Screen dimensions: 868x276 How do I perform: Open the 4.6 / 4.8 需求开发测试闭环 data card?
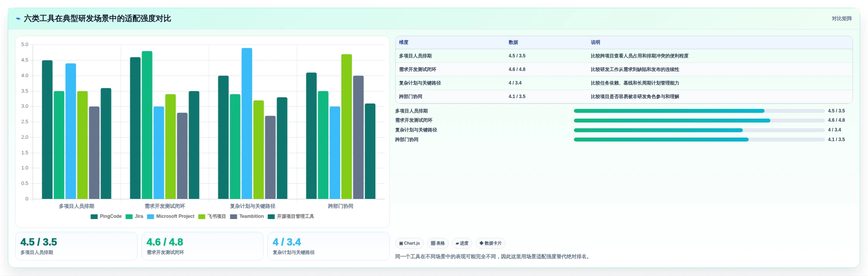pos(202,246)
